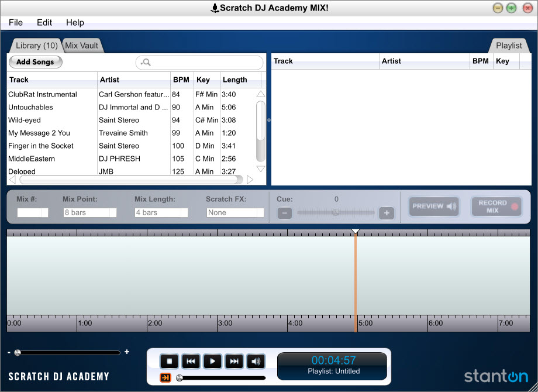Start playback with the play button
This screenshot has width=538, height=392.
212,361
